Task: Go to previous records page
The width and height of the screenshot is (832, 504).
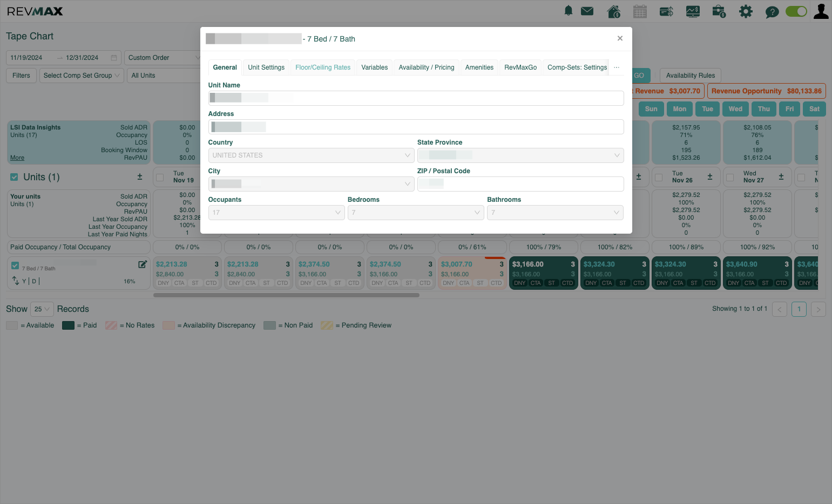Action: pyautogui.click(x=780, y=309)
